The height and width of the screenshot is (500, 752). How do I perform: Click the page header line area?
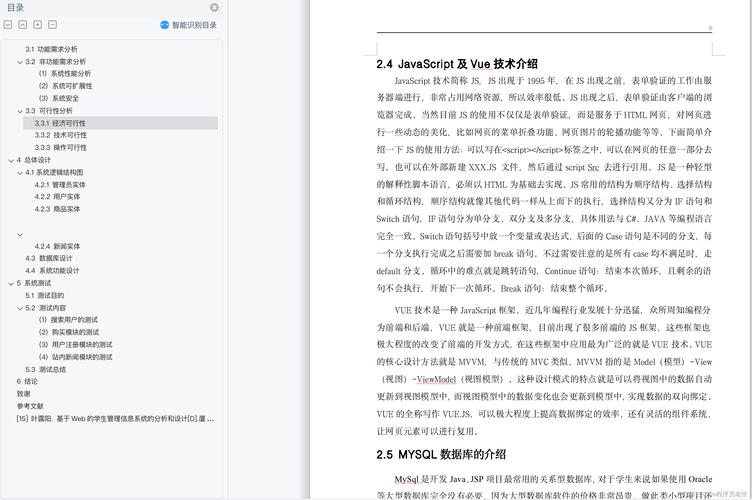pos(544,32)
